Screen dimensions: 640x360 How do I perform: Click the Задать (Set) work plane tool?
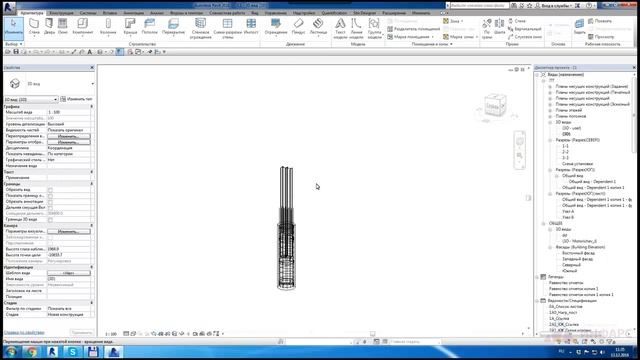[x=579, y=26]
